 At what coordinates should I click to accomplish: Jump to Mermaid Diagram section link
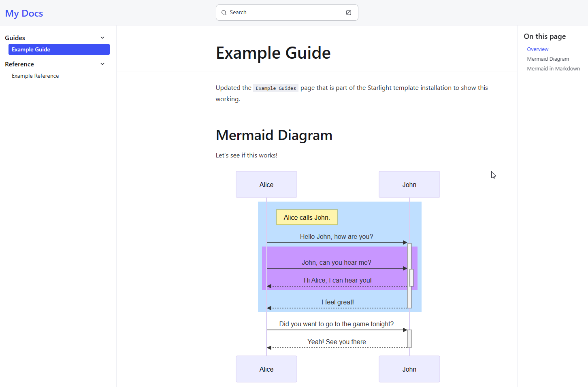click(548, 59)
